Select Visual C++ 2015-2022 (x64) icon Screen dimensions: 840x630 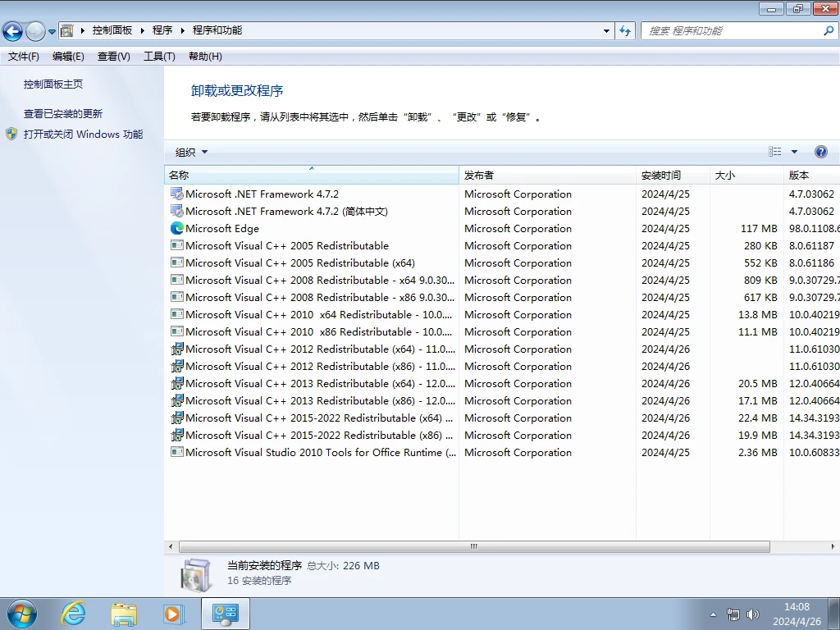[177, 418]
